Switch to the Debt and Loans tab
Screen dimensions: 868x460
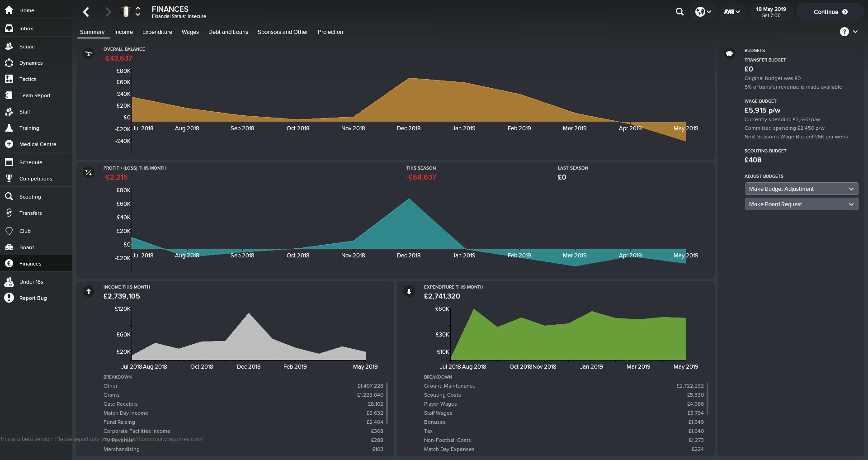[x=228, y=32]
